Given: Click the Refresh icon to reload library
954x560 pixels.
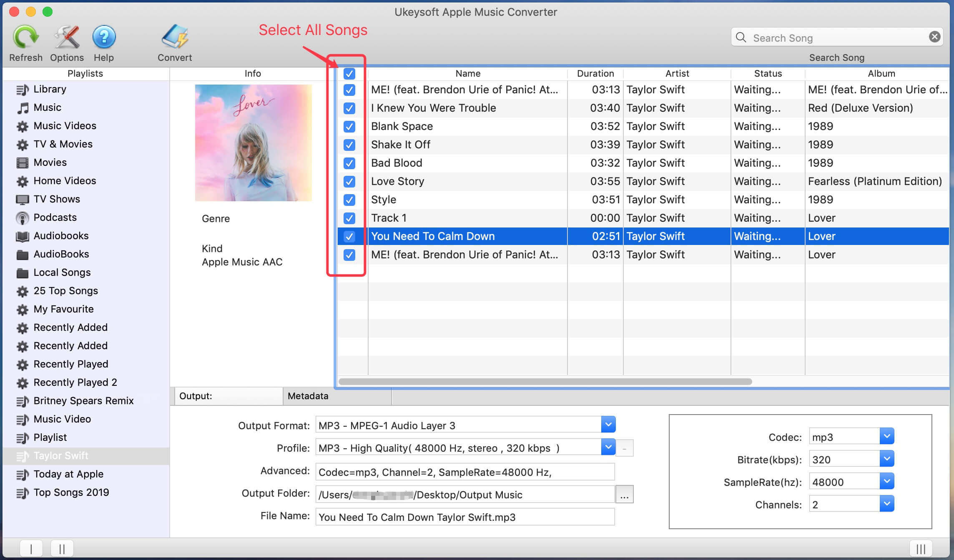Looking at the screenshot, I should pyautogui.click(x=26, y=37).
